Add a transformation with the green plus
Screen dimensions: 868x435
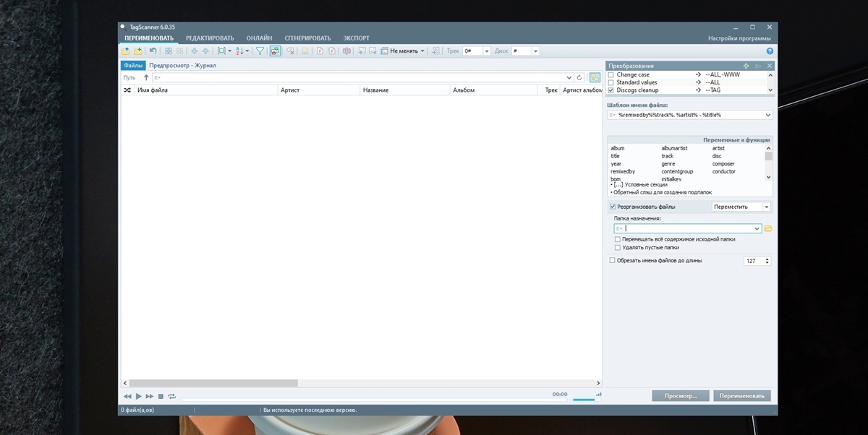[746, 66]
